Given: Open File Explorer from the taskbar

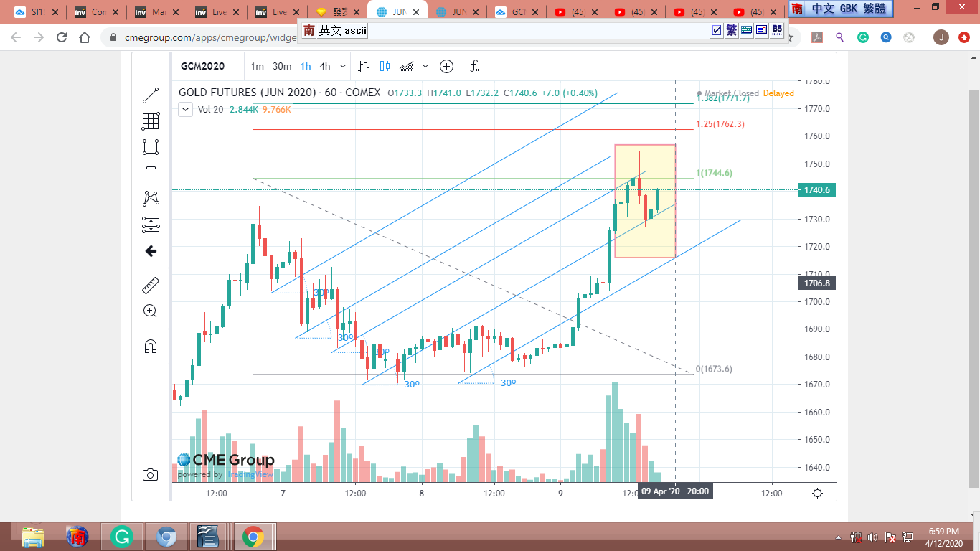Looking at the screenshot, I should point(33,537).
